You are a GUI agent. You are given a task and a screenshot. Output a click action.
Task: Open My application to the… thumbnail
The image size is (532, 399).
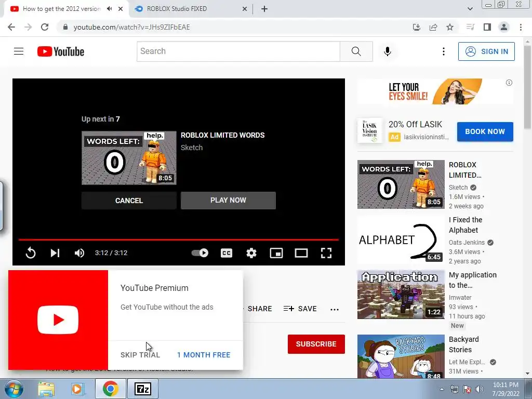pos(401,295)
